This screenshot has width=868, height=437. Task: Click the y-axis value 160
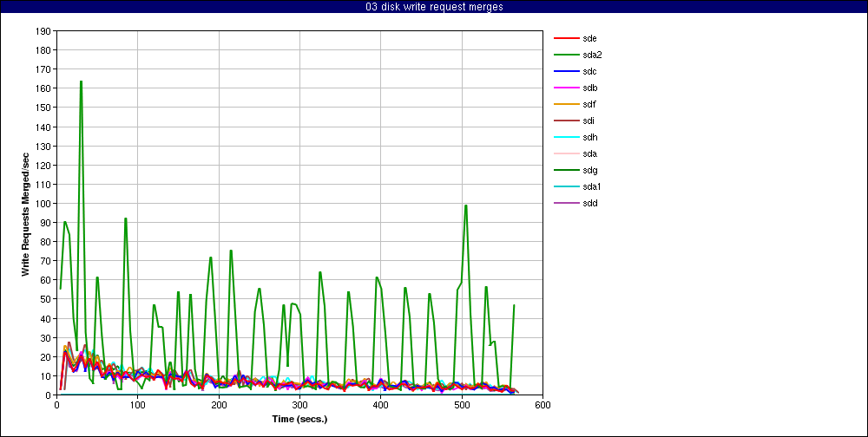click(x=44, y=88)
